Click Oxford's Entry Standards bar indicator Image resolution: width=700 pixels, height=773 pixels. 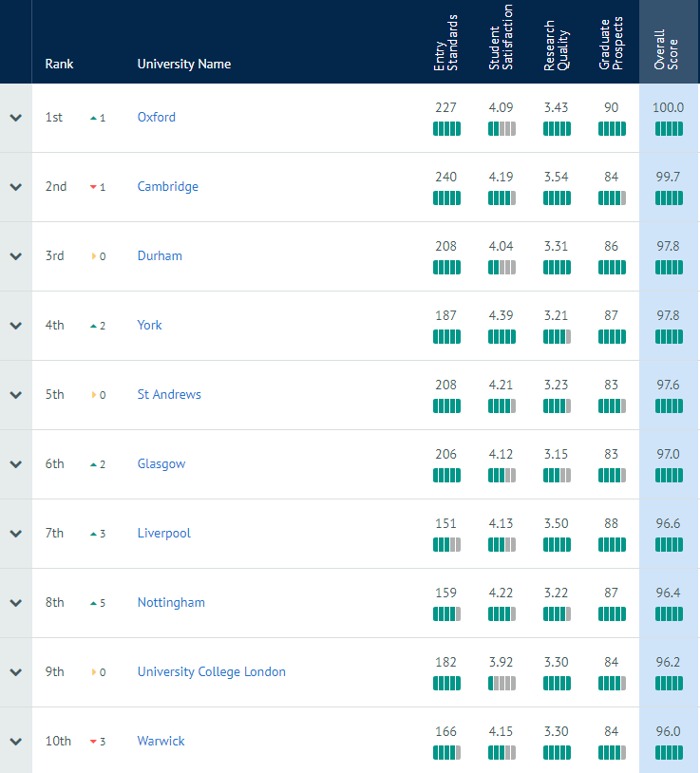pyautogui.click(x=447, y=129)
